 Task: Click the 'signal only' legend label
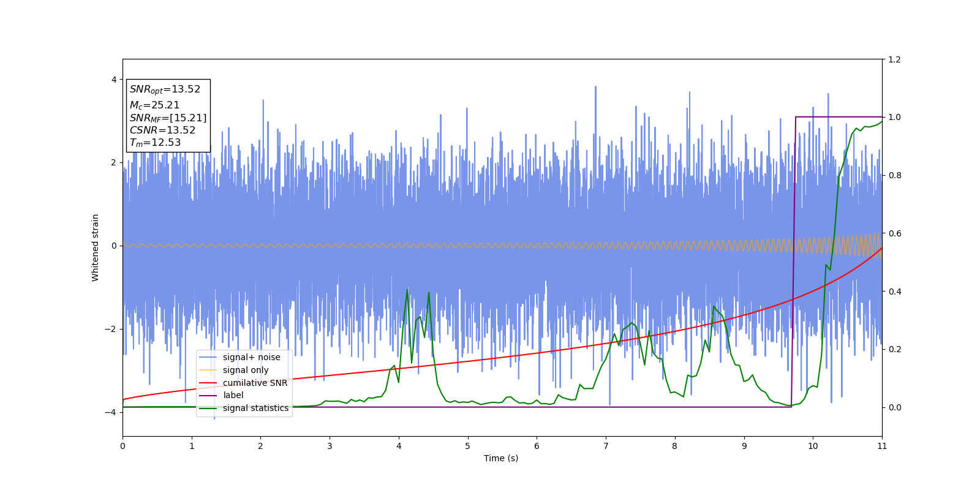click(x=246, y=370)
